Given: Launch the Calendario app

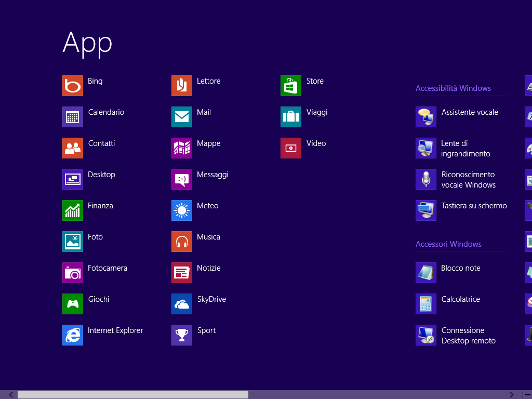Looking at the screenshot, I should (73, 117).
